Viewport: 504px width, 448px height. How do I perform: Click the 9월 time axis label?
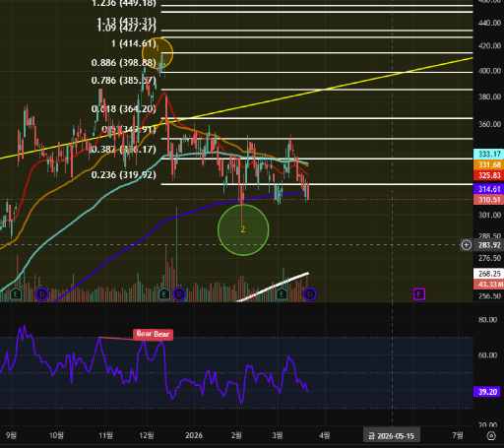click(x=11, y=435)
